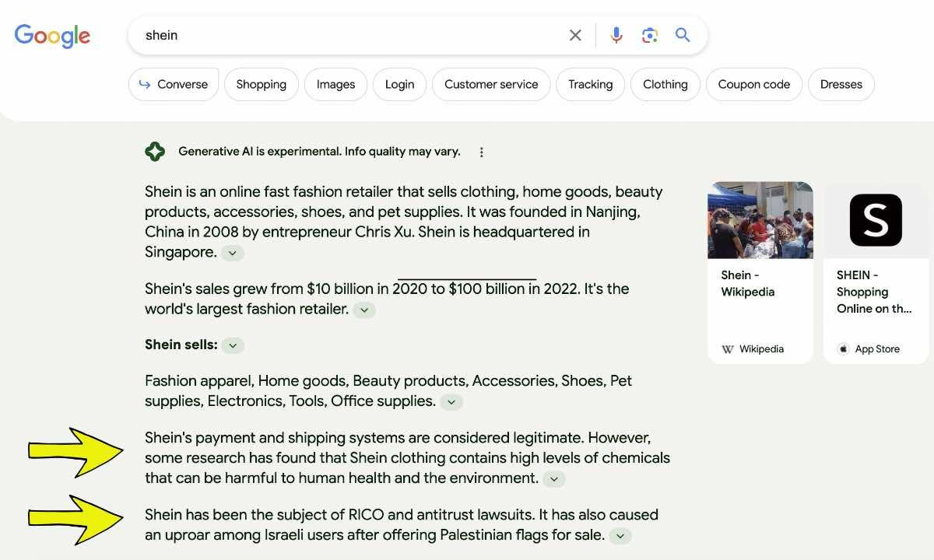Click the 'Shein sells:' heading text
The height and width of the screenshot is (560, 934).
pyautogui.click(x=181, y=345)
